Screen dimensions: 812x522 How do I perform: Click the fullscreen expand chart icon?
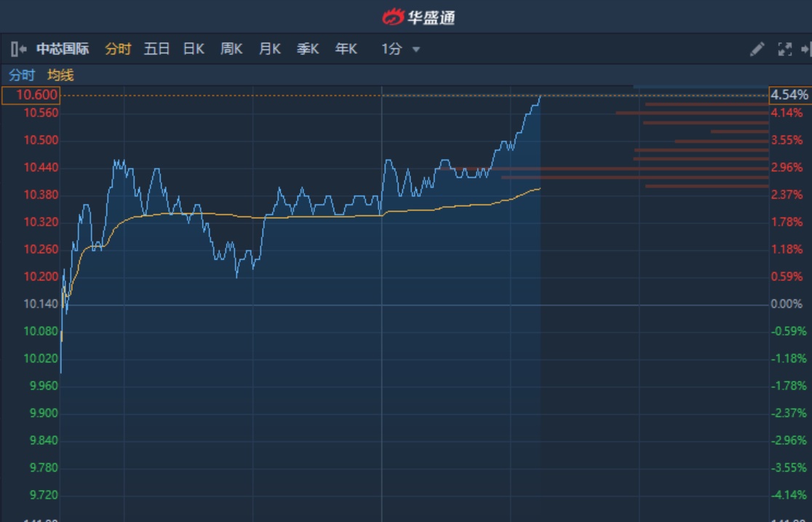coord(785,50)
